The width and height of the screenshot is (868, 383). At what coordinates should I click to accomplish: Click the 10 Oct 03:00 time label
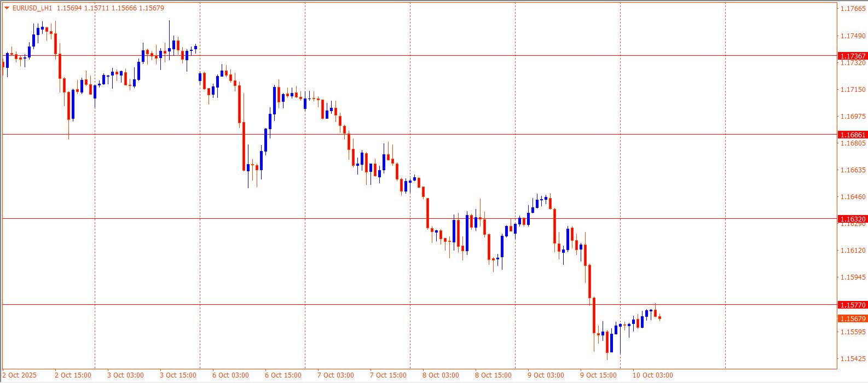point(652,375)
